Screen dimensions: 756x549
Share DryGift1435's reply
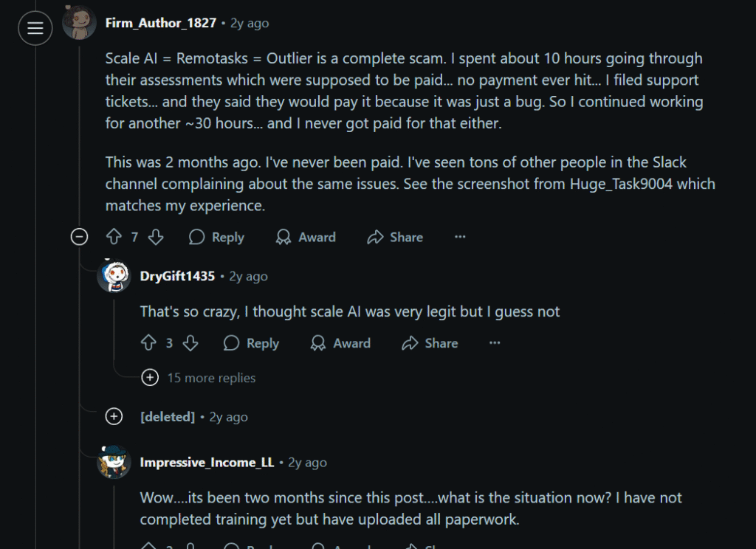point(430,343)
